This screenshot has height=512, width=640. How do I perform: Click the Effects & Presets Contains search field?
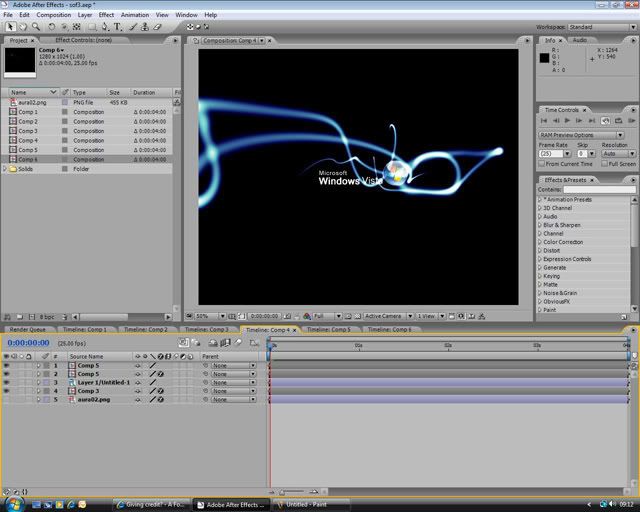point(600,189)
